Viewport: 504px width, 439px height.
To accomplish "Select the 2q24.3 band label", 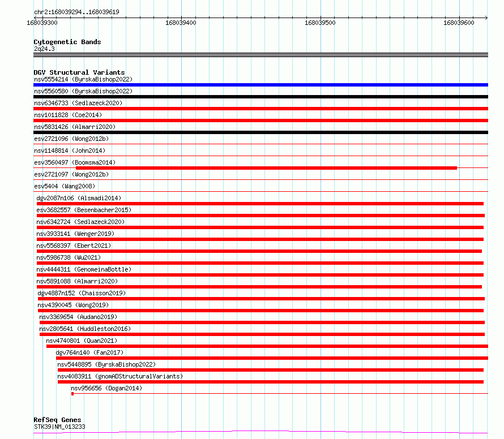I will point(44,49).
